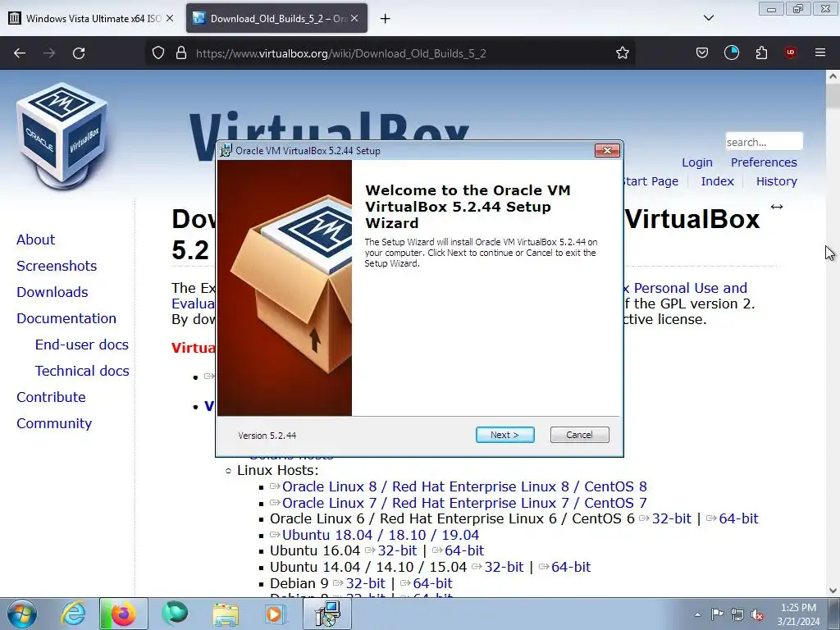Click the page scrollbar up arrow

[x=833, y=76]
